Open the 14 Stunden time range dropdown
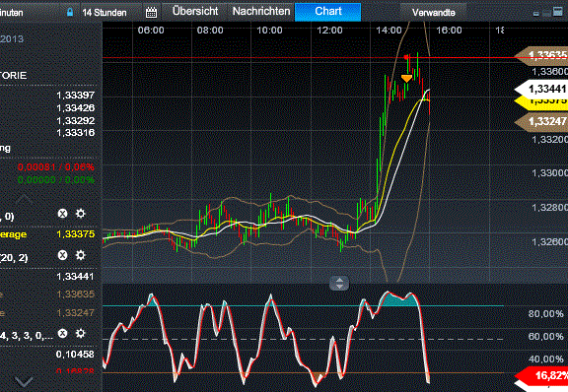 click(x=105, y=12)
